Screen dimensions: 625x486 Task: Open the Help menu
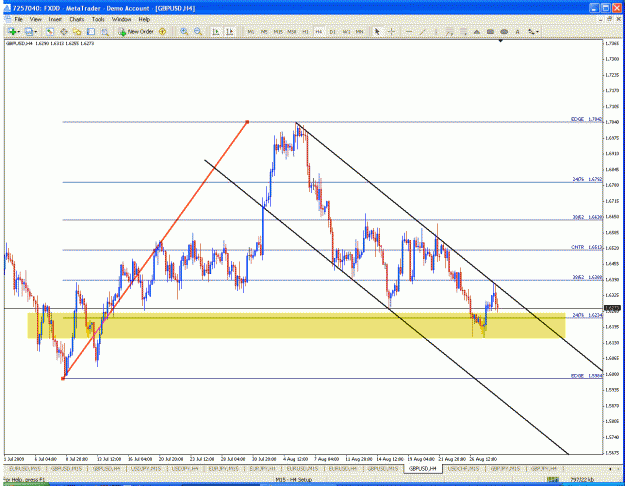click(x=144, y=19)
